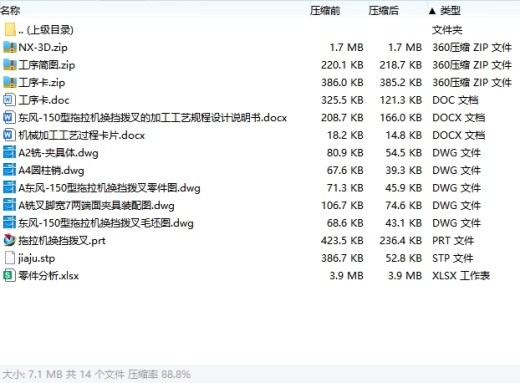Click the XLSX 工作表 type cell

[461, 276]
